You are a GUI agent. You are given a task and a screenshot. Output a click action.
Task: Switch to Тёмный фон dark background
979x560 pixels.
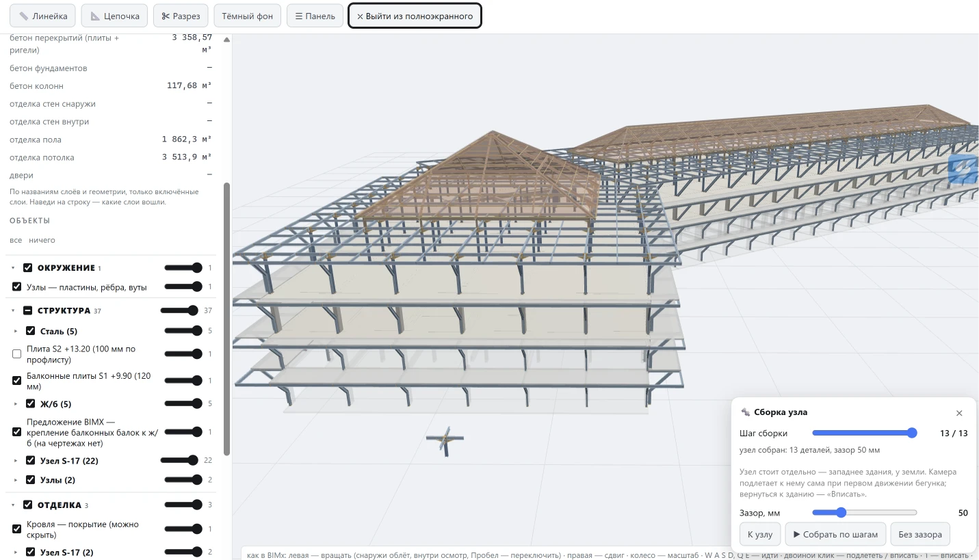[x=247, y=16]
